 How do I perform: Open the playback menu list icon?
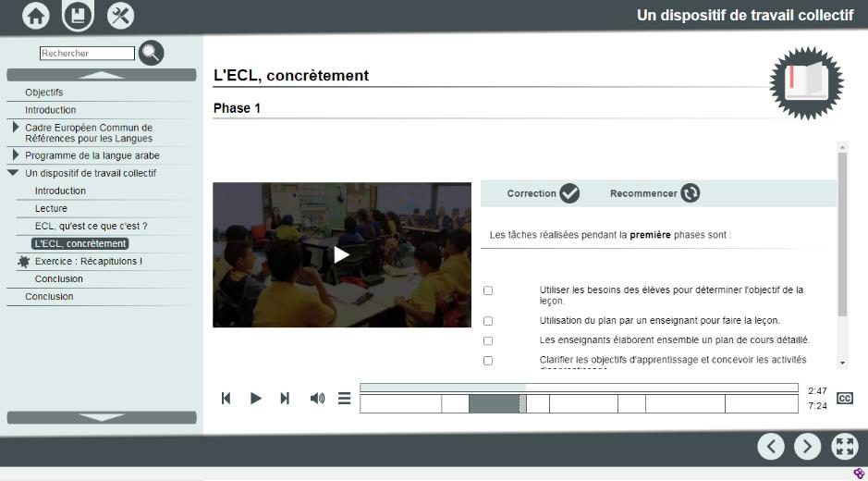(344, 398)
